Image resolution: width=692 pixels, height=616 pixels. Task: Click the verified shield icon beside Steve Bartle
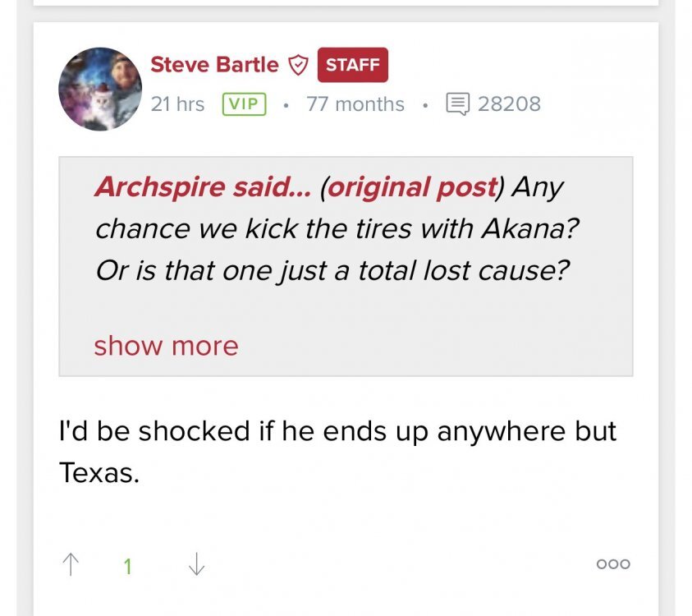[x=298, y=65]
